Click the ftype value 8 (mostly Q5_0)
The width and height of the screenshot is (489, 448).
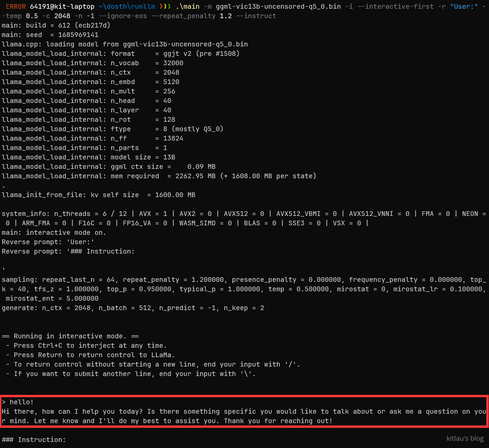point(193,129)
